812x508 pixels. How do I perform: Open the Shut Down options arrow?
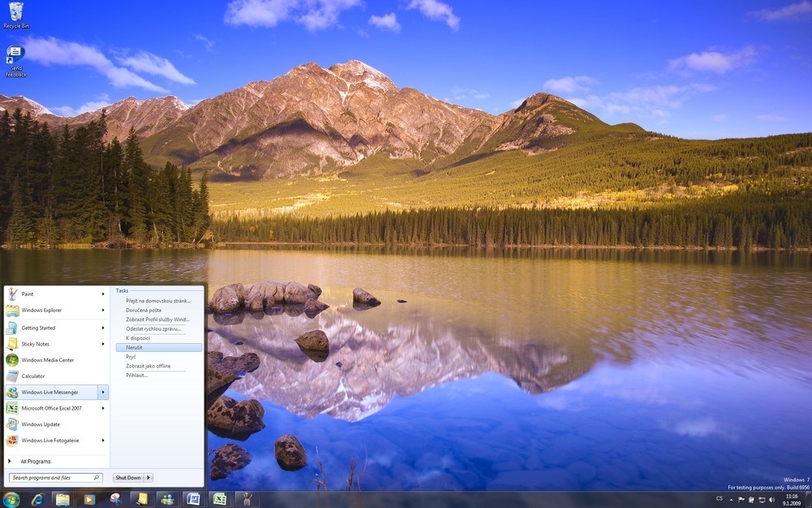coord(148,477)
